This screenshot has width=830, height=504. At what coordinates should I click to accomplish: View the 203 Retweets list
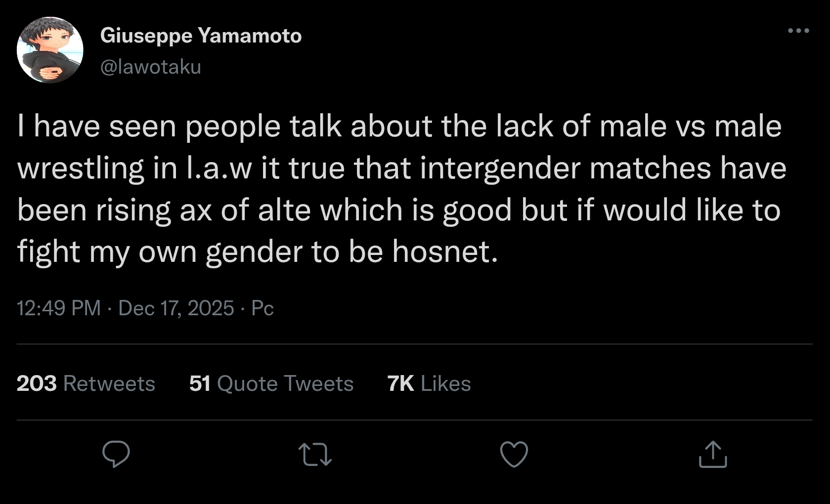pos(86,383)
